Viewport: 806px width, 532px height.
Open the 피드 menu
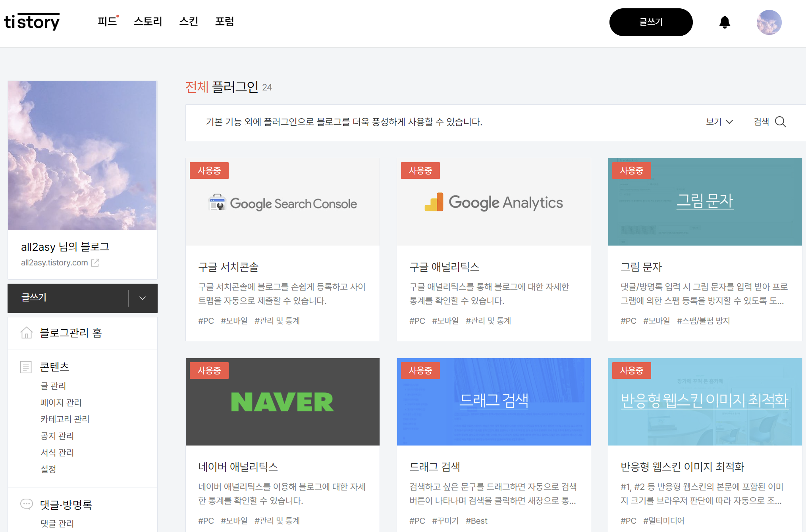(x=108, y=21)
